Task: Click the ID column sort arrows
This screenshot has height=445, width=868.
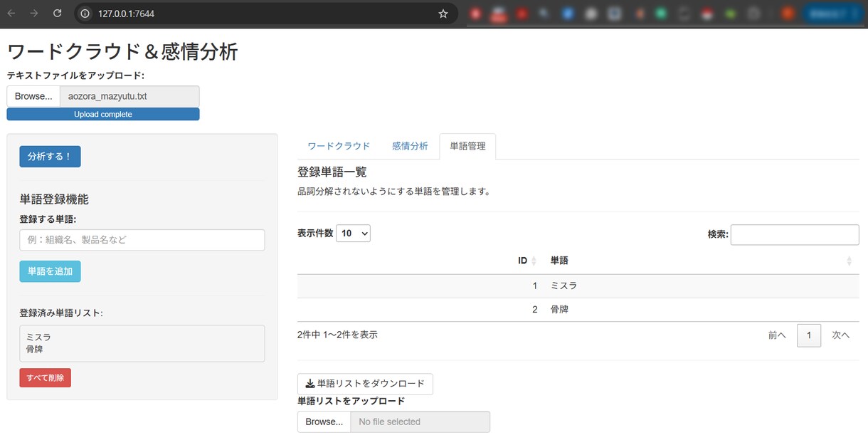Action: pos(534,261)
